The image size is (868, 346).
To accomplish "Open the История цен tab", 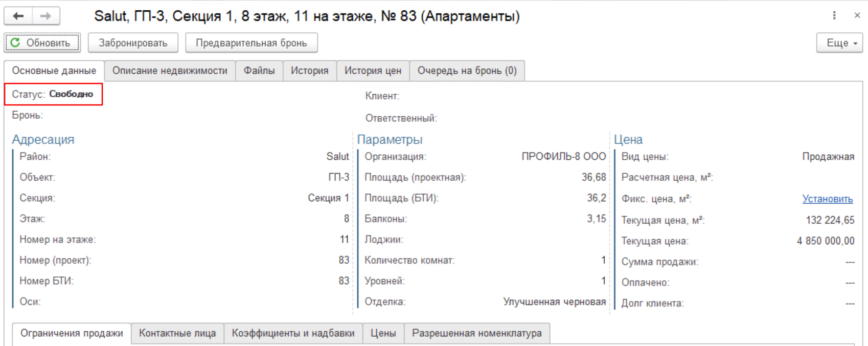I will click(373, 71).
